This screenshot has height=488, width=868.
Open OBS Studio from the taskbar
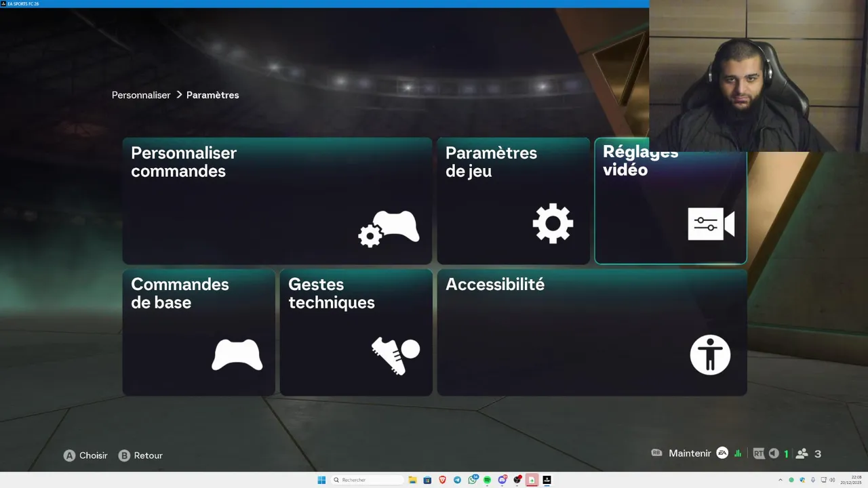pos(517,480)
